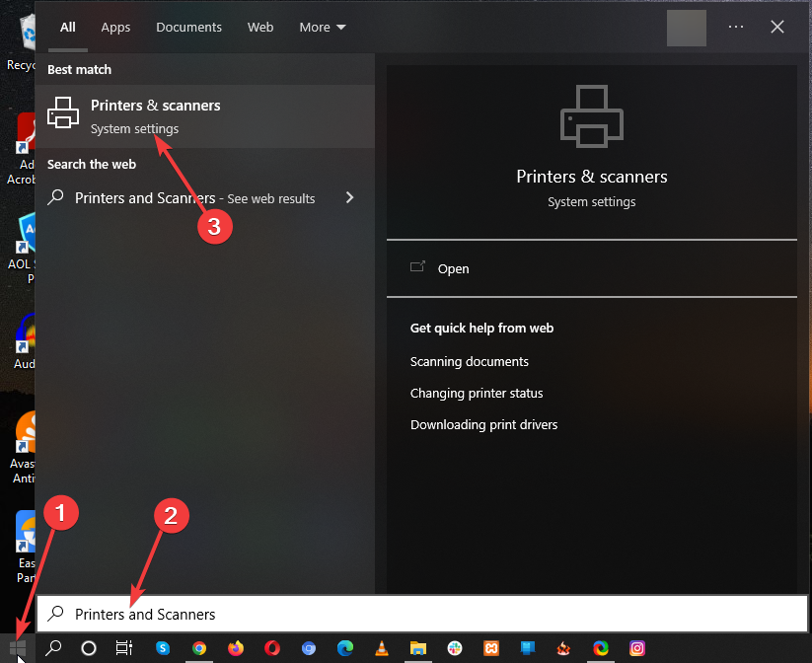
Task: Launch Microsoft Edge from the taskbar
Action: tap(345, 648)
